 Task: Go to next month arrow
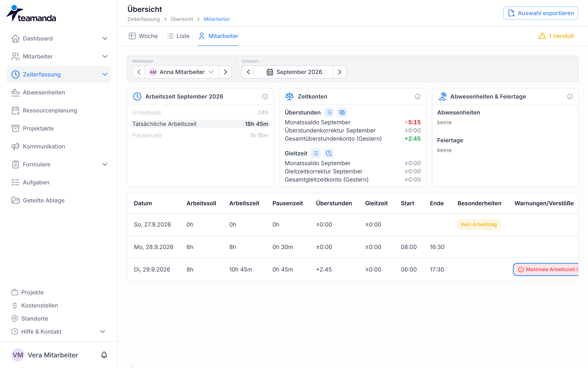(x=340, y=72)
